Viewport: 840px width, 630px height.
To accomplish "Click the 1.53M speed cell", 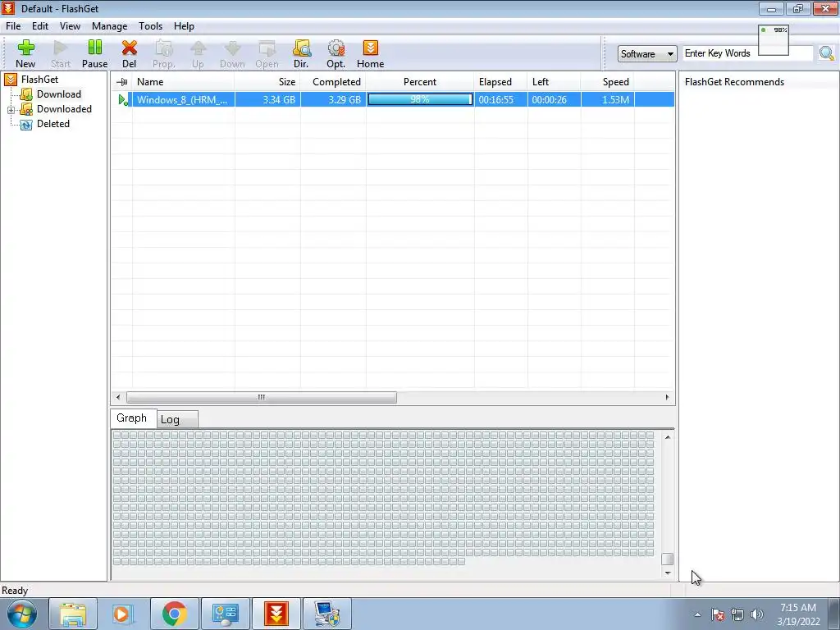I will 608,99.
